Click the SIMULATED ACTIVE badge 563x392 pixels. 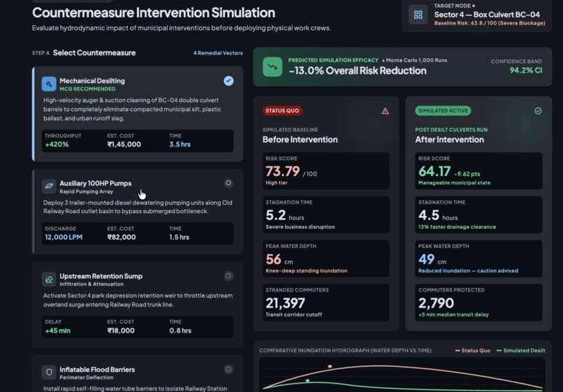pos(443,110)
